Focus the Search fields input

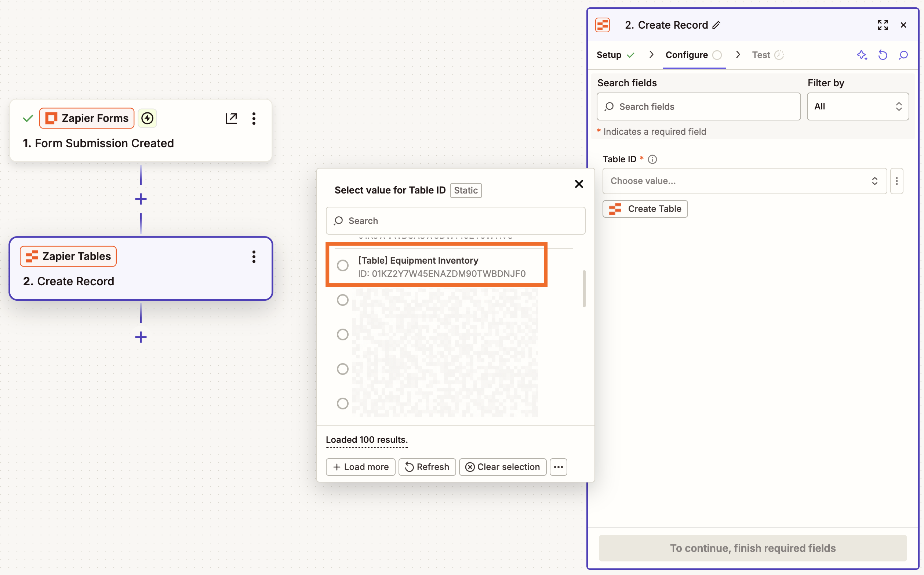699,106
